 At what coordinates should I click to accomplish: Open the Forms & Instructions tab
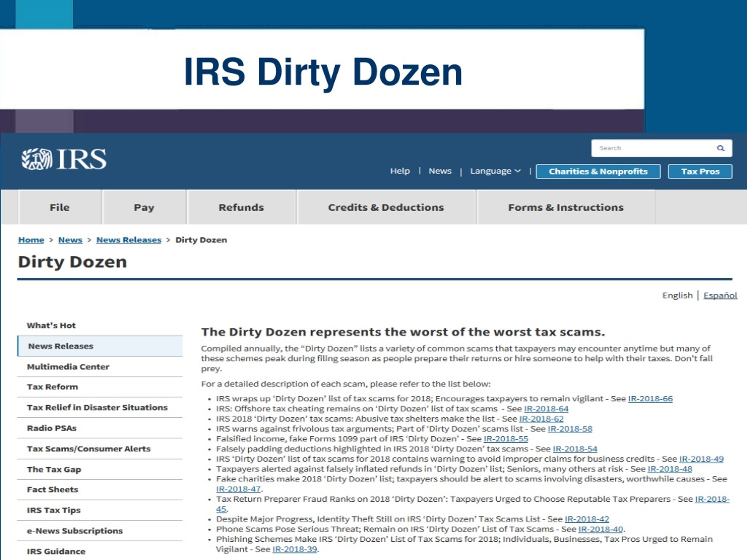[566, 207]
